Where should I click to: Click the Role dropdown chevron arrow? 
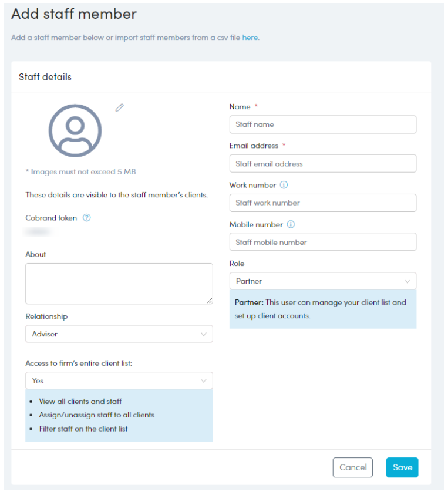pyautogui.click(x=407, y=281)
